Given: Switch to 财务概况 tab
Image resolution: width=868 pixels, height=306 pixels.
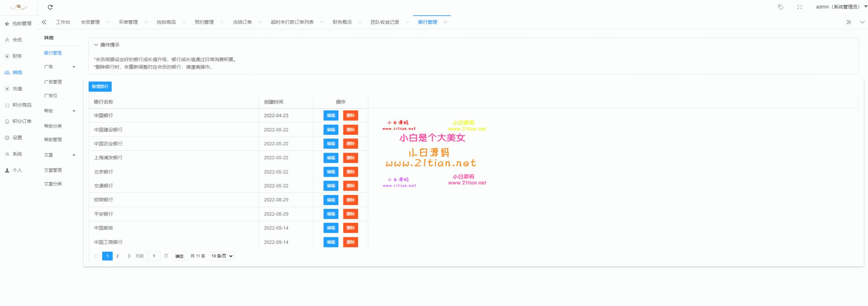Looking at the screenshot, I should click(x=342, y=22).
